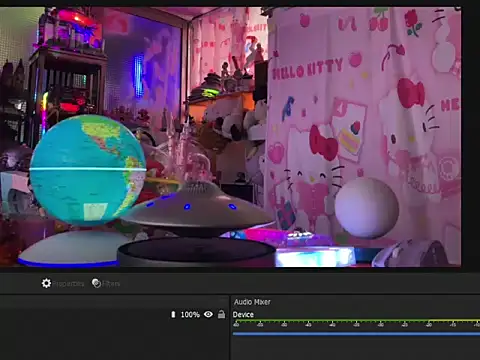Toggle the source visibility eye icon
Screen dimensions: 480x360
(208, 314)
